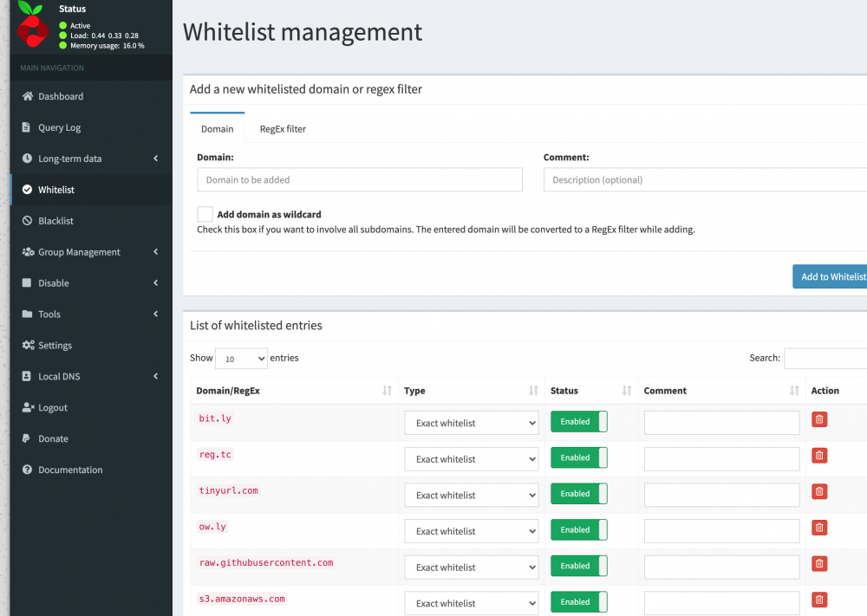The image size is (867, 616).
Task: Expand the Long-term data submenu chevron
Action: (156, 159)
